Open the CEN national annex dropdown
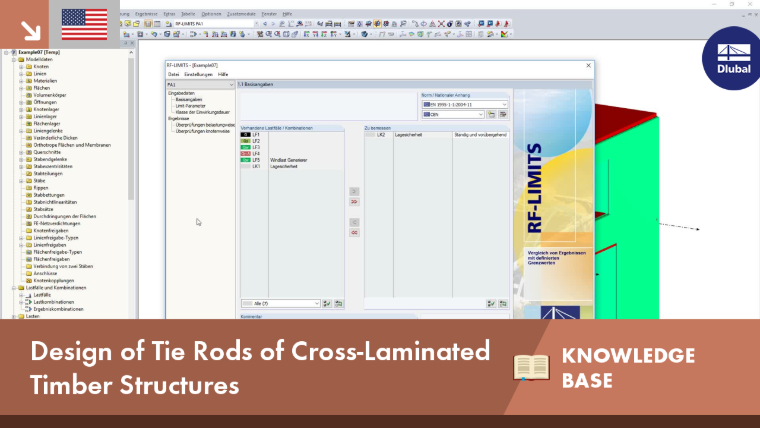The width and height of the screenshot is (760, 428). [x=453, y=114]
